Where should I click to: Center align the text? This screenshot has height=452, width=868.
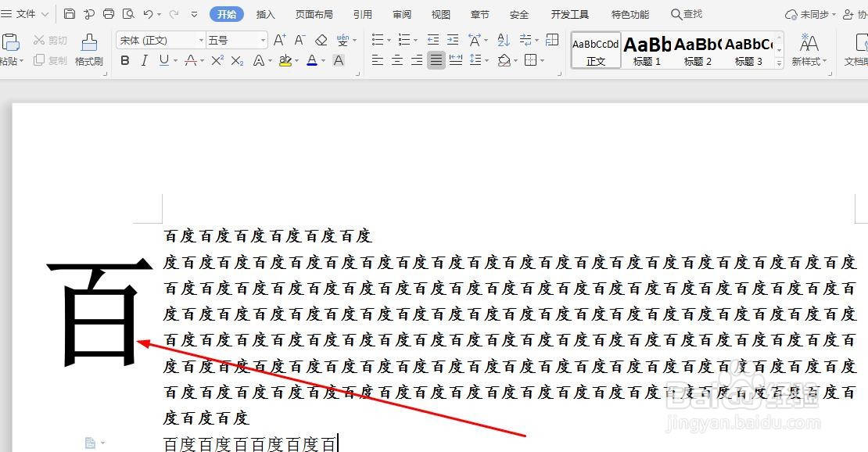(397, 59)
